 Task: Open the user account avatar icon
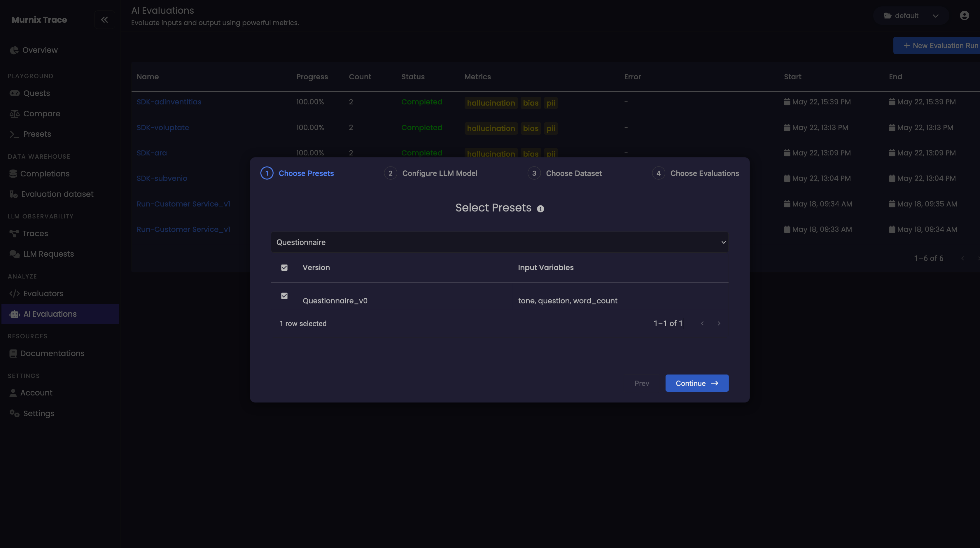pos(964,15)
